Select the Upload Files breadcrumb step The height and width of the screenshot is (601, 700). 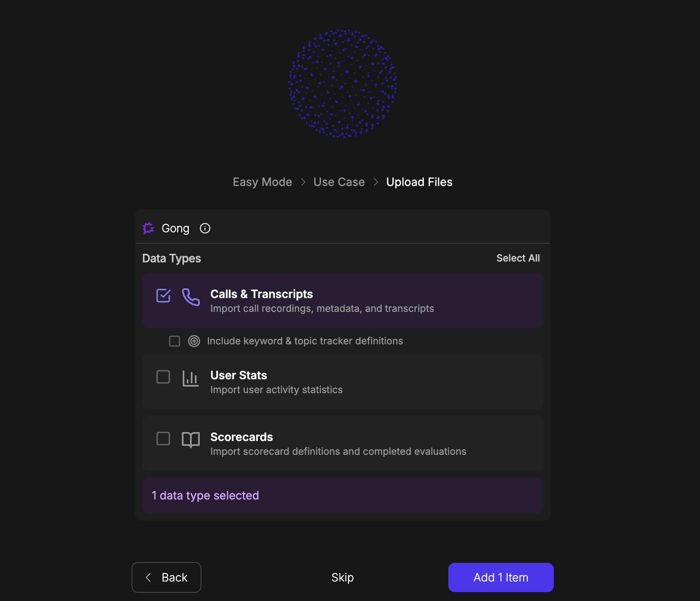click(419, 182)
